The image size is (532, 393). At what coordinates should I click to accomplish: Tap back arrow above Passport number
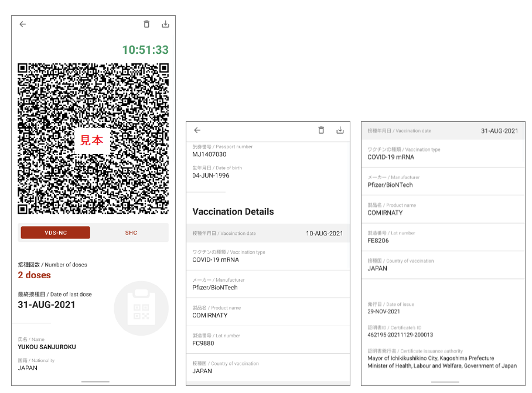click(x=197, y=130)
